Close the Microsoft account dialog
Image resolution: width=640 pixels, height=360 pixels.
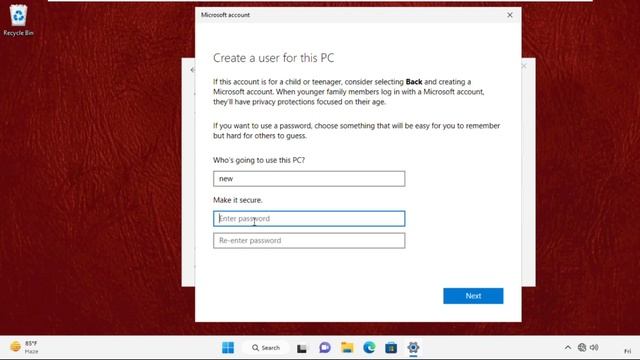[x=510, y=15]
